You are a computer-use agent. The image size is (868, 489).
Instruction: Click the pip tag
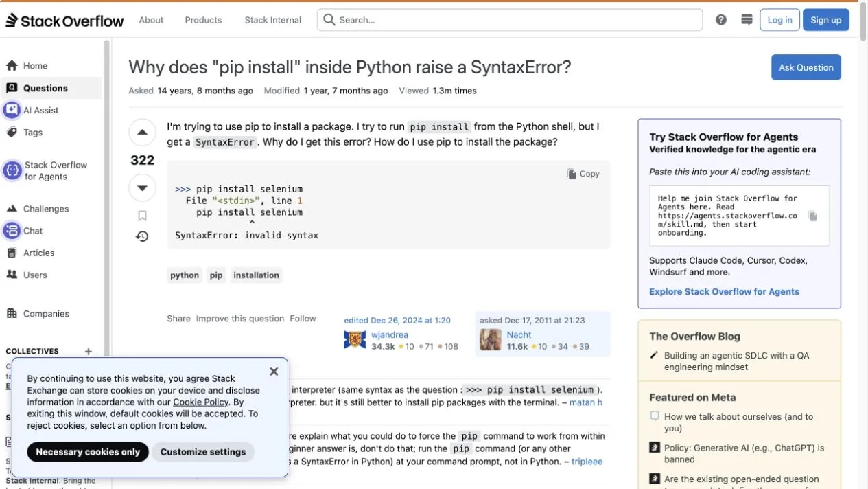click(216, 275)
